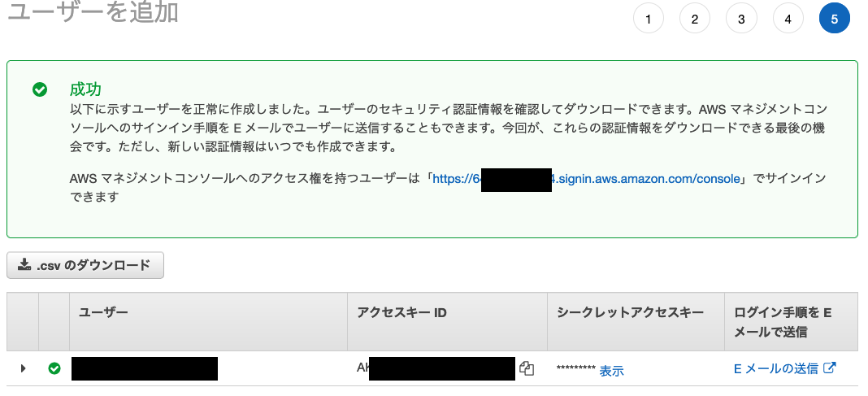Click the download icon on the .csv button
The image size is (868, 396).
pyautogui.click(x=24, y=265)
